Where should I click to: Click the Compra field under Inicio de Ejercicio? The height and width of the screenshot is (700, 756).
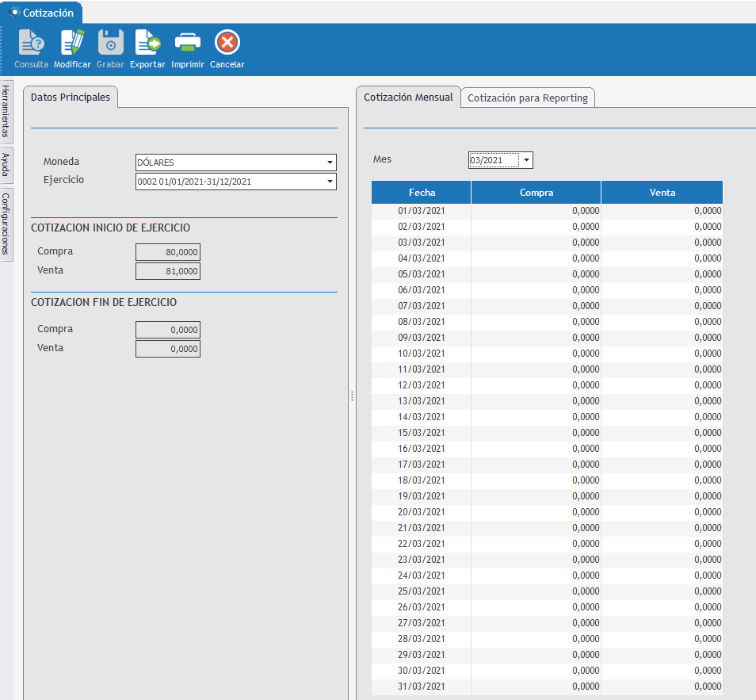click(x=168, y=253)
